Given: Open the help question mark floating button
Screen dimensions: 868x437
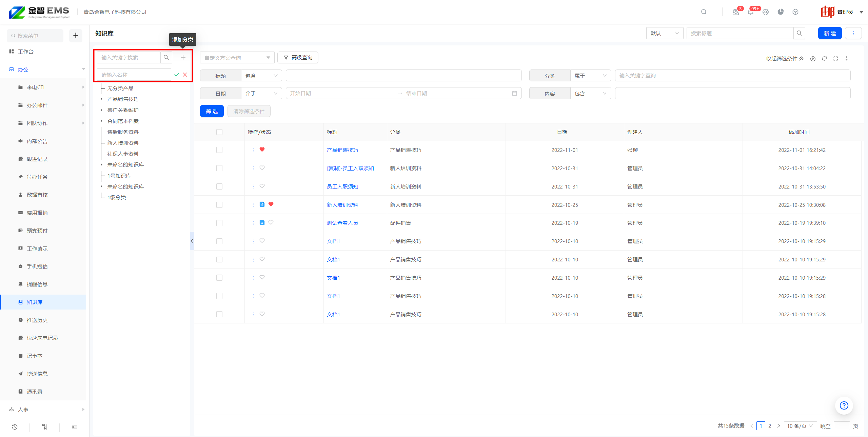Looking at the screenshot, I should coord(844,405).
